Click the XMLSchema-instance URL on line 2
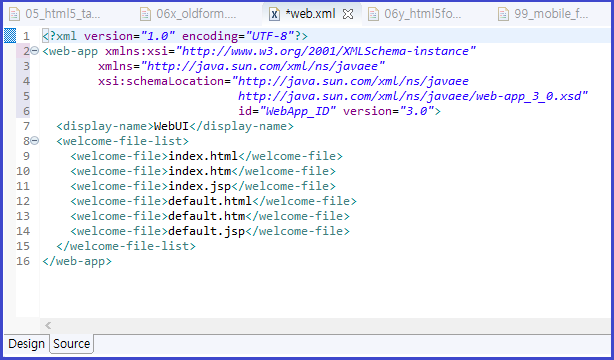This screenshot has height=360, width=614. (x=325, y=51)
